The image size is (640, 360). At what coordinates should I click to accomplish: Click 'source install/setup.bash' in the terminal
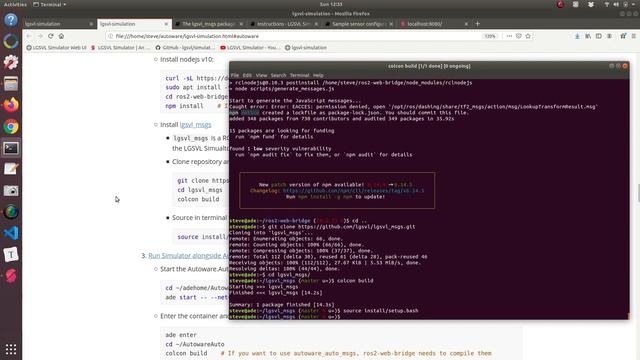(x=381, y=311)
